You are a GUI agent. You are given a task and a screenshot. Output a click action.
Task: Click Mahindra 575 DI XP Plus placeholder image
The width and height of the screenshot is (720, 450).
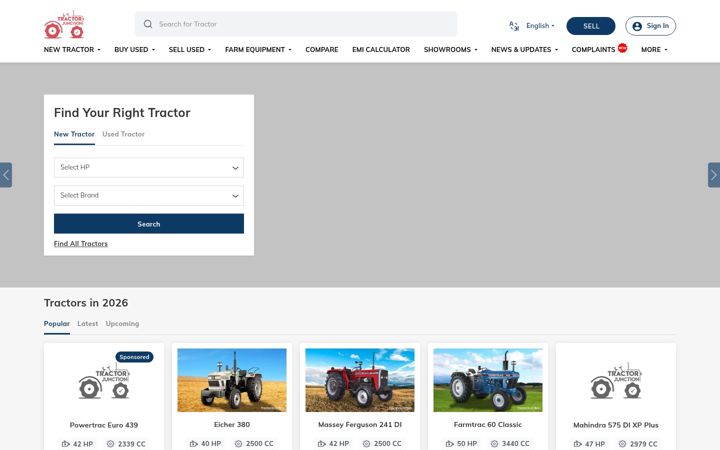pyautogui.click(x=616, y=381)
